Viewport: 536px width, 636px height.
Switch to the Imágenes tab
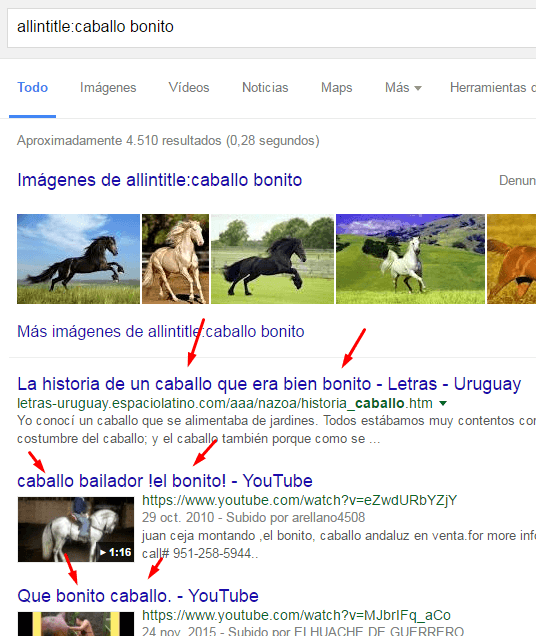point(108,88)
